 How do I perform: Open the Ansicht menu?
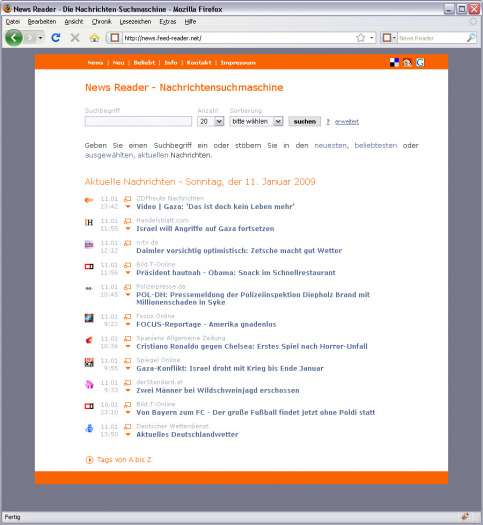pyautogui.click(x=74, y=22)
